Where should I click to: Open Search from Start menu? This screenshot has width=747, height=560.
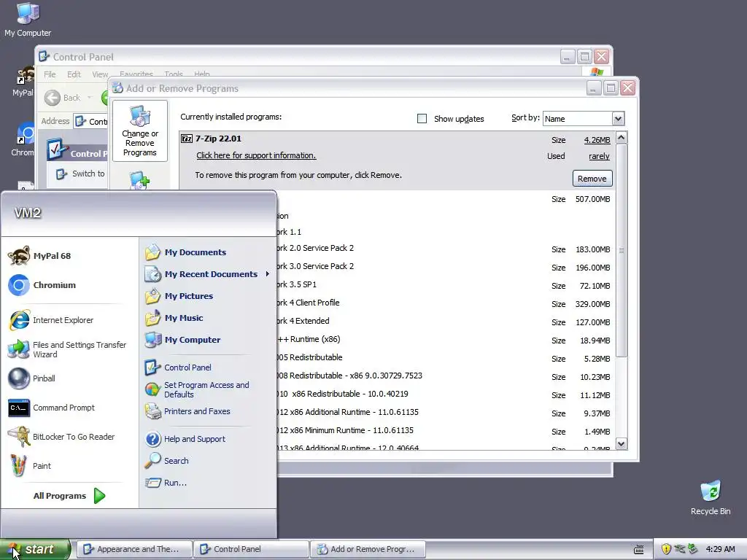click(x=166, y=461)
